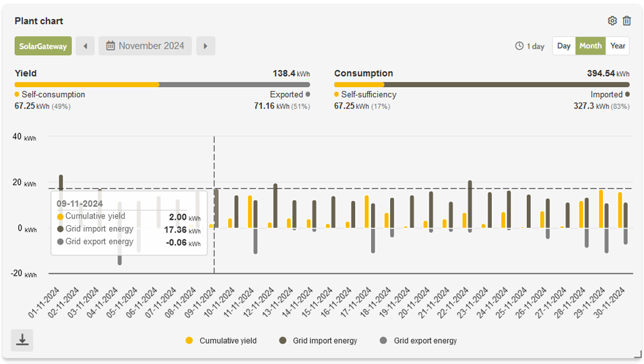Screen dimensions: 644x364
Task: Toggle Grid export energy legend series
Action: tap(418, 340)
